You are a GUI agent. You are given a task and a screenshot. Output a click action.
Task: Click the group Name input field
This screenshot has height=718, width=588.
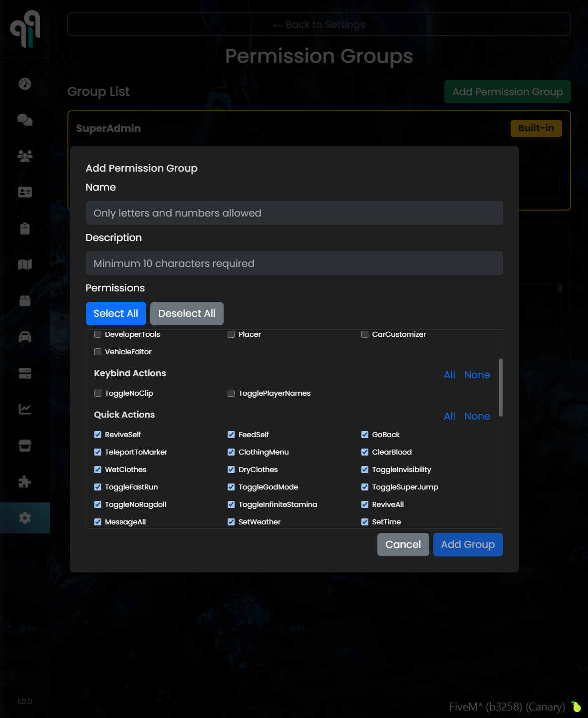point(294,213)
